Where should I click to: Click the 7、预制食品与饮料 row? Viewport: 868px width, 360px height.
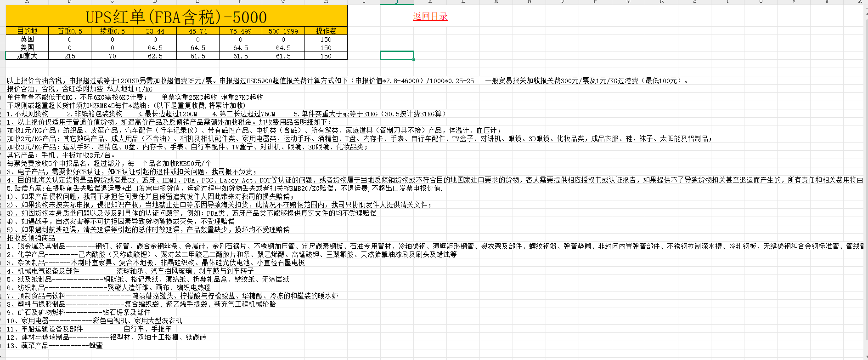(x=172, y=296)
